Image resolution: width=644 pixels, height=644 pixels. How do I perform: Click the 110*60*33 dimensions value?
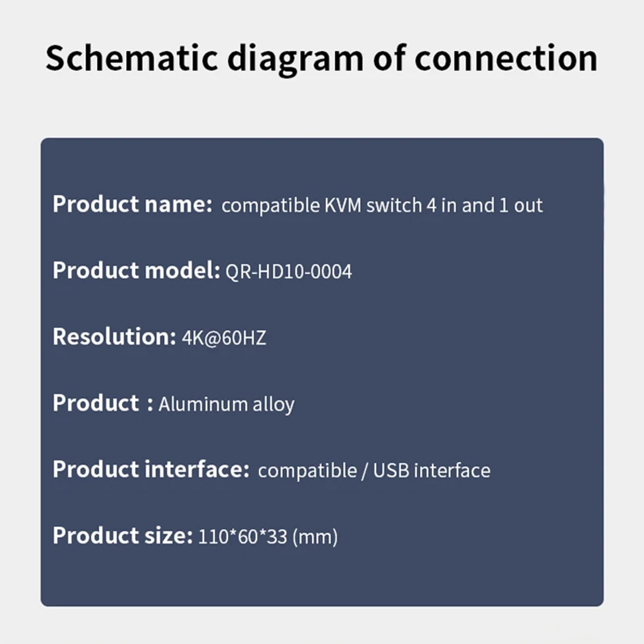[x=243, y=537]
